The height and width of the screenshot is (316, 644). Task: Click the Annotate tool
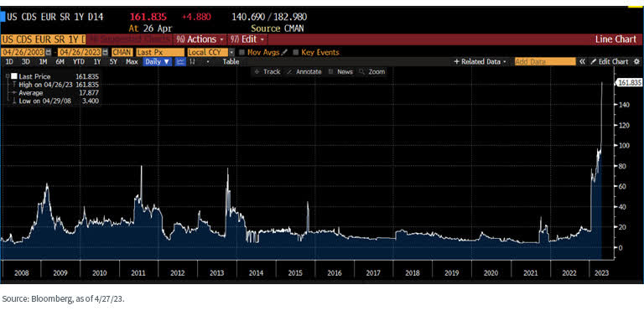click(304, 71)
